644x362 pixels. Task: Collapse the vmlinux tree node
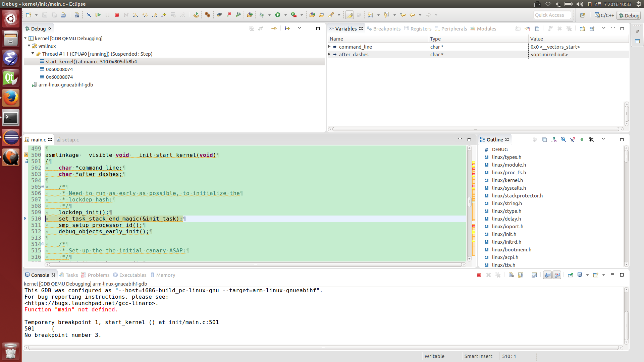click(x=29, y=46)
